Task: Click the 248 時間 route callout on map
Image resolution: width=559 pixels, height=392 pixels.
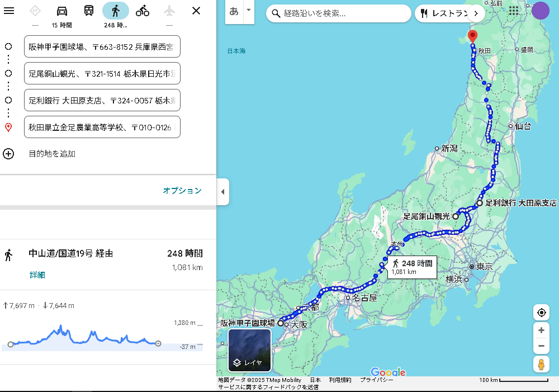Action: pyautogui.click(x=413, y=267)
